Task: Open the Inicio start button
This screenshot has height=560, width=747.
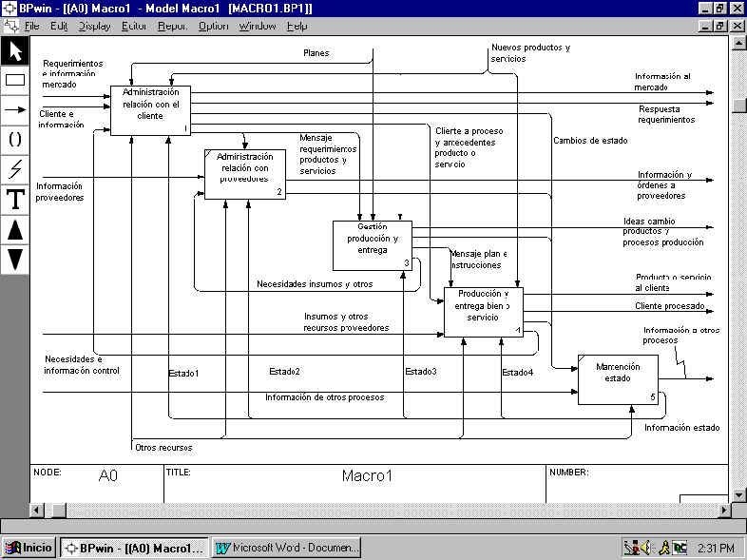Action: click(x=29, y=548)
